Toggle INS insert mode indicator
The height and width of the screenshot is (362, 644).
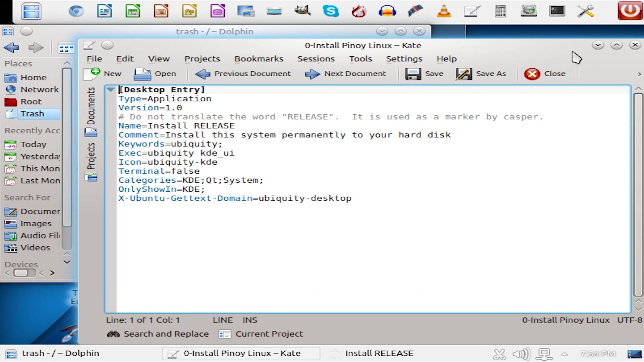[x=250, y=320]
